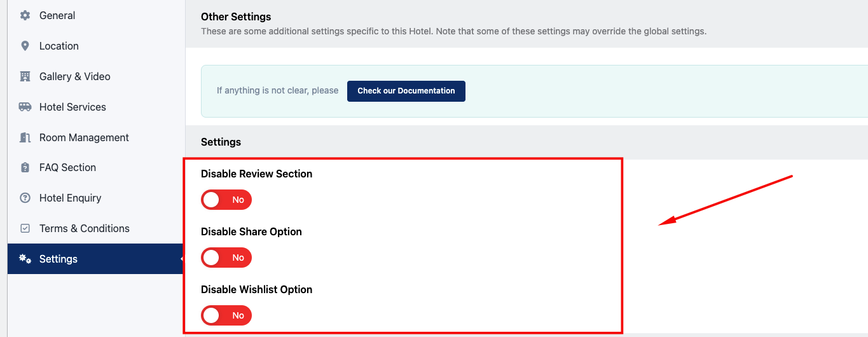
Task: Switch to the Location tab
Action: tap(59, 46)
